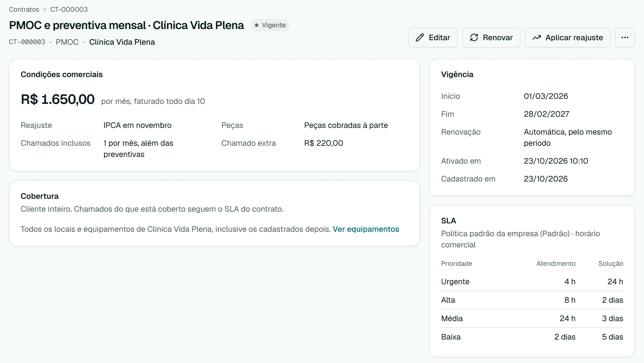
Task: Click the Urgente priority row
Action: click(x=532, y=281)
